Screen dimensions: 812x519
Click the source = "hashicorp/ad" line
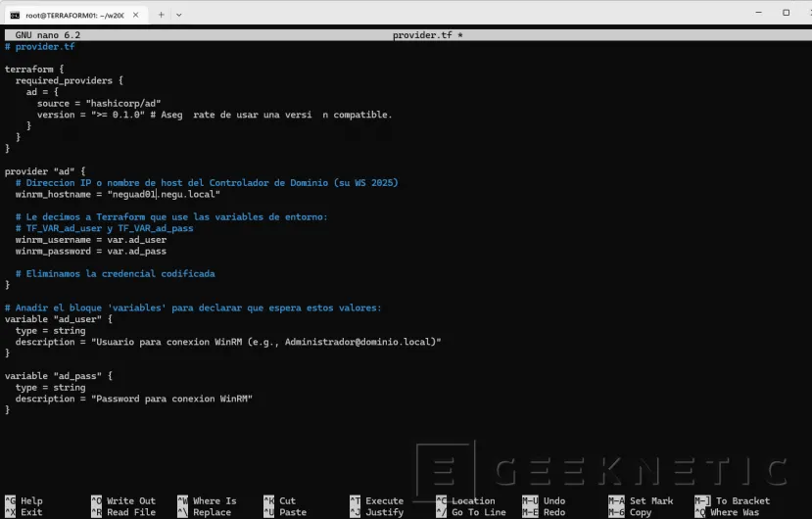tap(99, 103)
